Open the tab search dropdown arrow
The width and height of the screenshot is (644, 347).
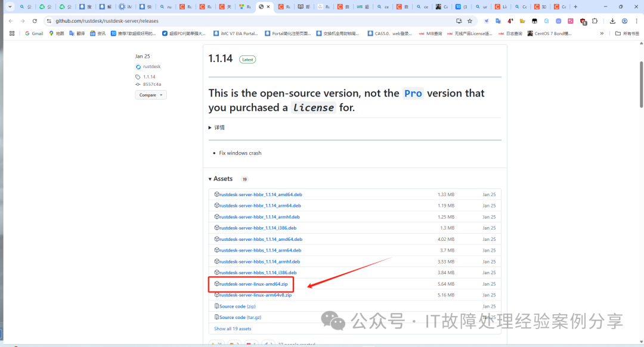10,7
